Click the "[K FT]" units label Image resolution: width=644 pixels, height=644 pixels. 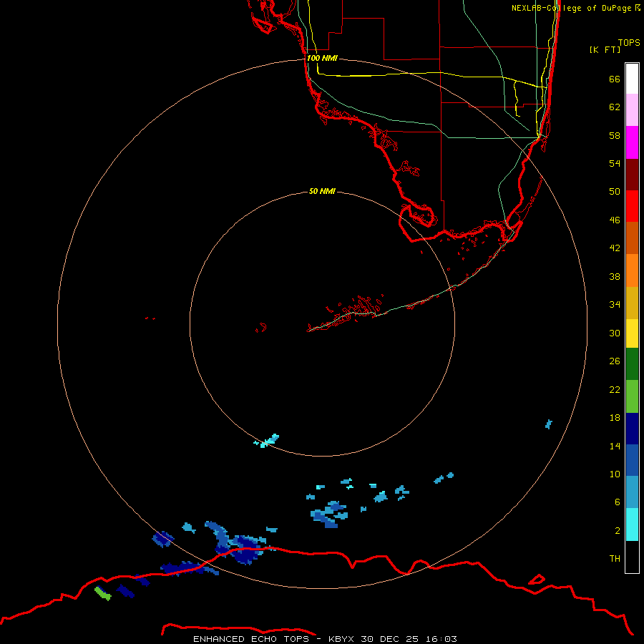point(605,49)
